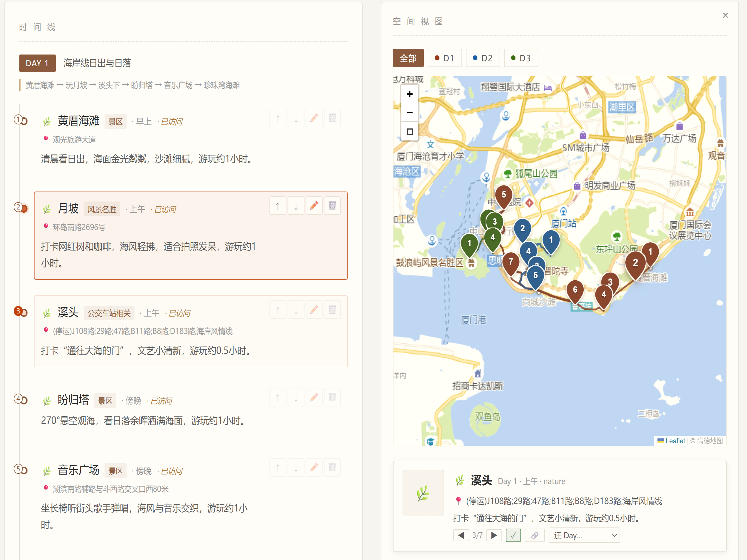
Task: Move 月坡 down with the arrow icon
Action: coord(296,206)
